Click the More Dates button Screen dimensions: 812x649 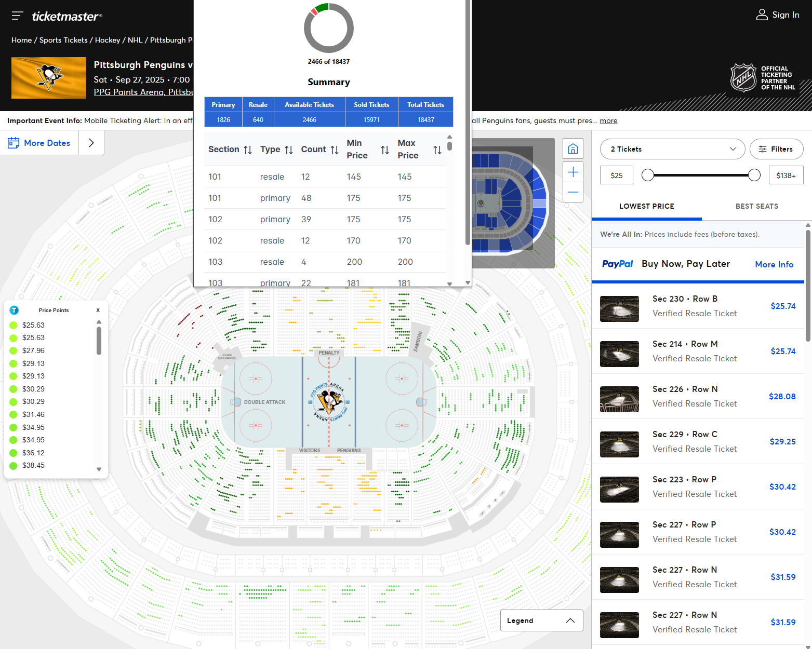pos(39,143)
